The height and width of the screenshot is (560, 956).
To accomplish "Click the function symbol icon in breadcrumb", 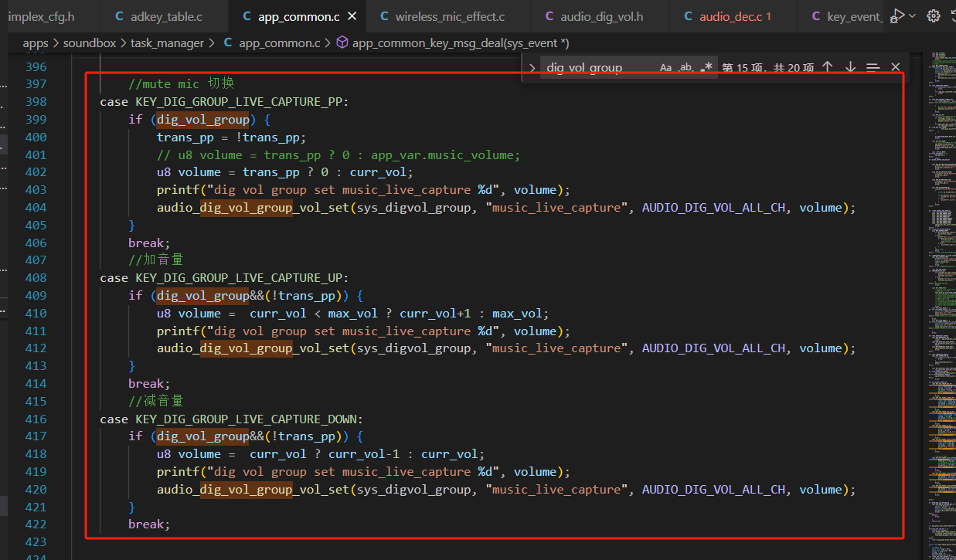I will coord(342,43).
